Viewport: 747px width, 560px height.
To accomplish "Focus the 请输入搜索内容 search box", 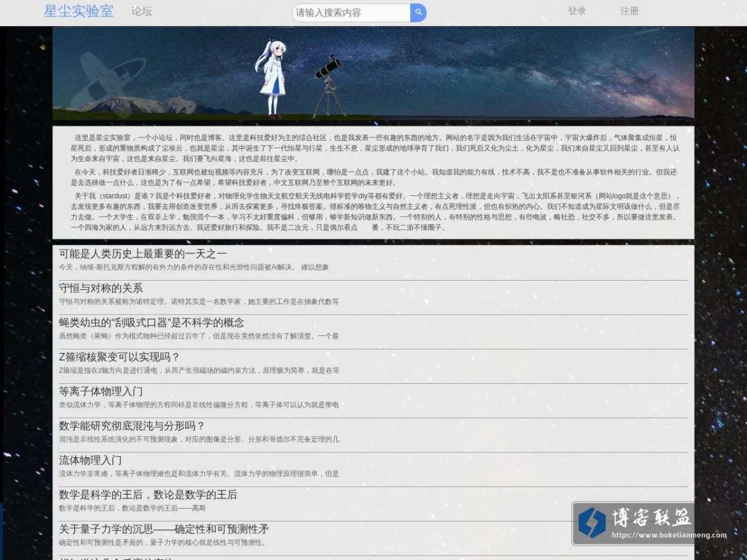I will click(352, 12).
